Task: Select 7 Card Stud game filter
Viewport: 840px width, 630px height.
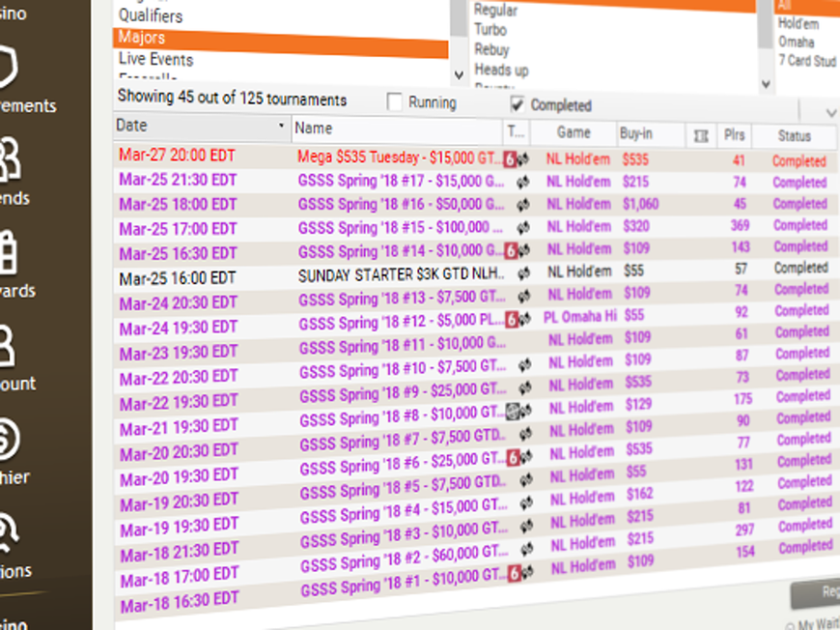Action: (807, 61)
